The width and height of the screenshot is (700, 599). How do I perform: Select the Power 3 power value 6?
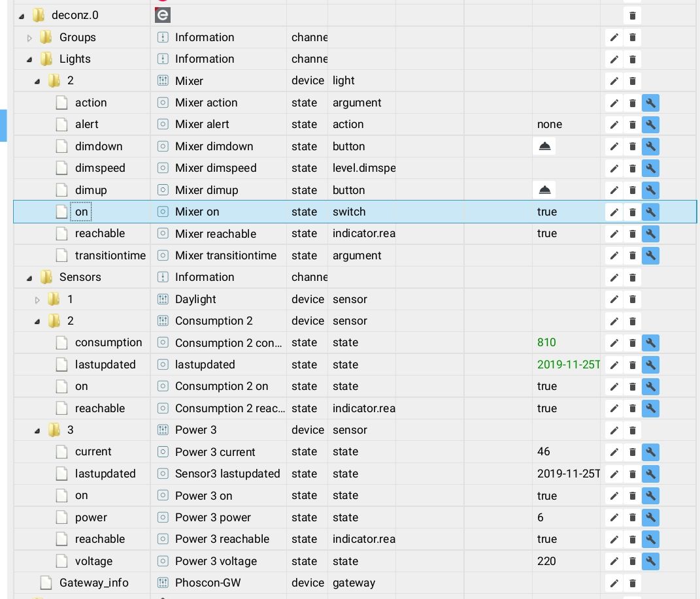[x=540, y=517]
